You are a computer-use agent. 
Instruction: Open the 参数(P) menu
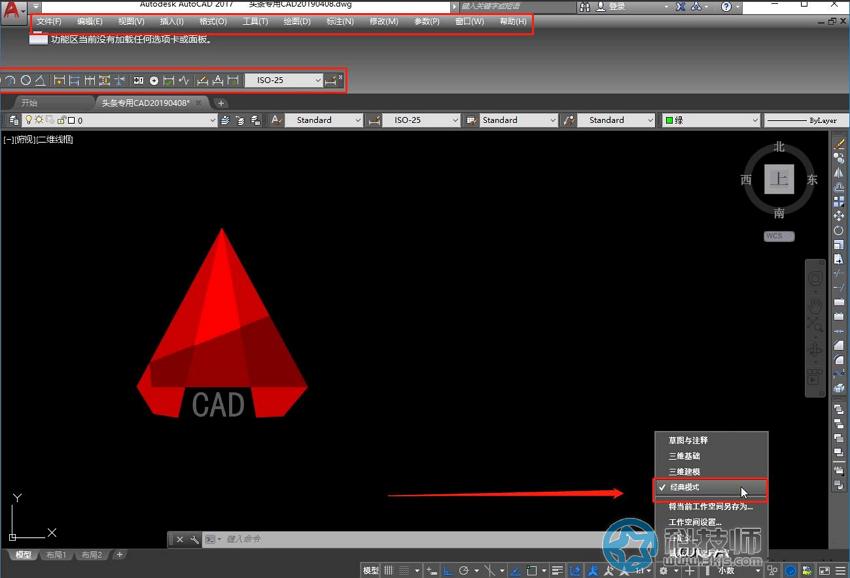(x=427, y=22)
